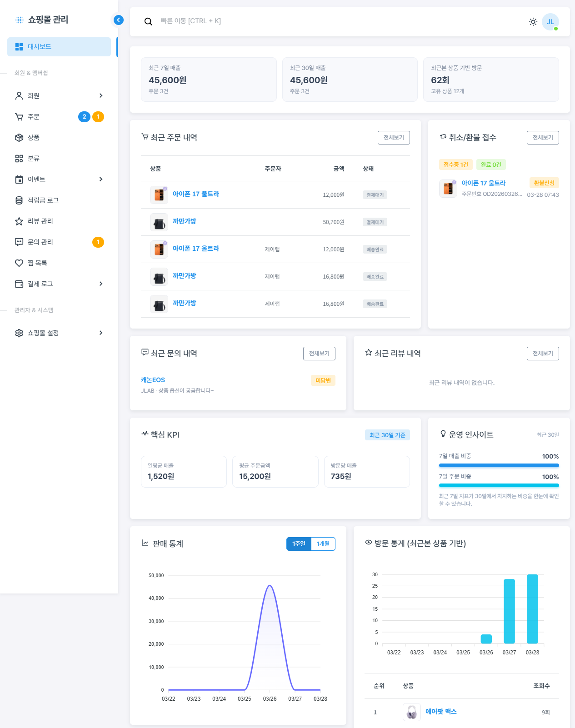
Task: Open the JL user avatar menu
Action: click(x=550, y=22)
